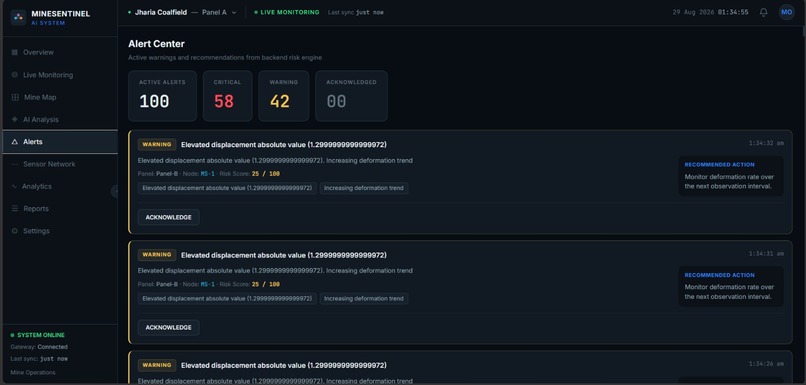The height and width of the screenshot is (385, 806).
Task: Click Recommended Action box of 1:34:32 alert
Action: coord(731,176)
